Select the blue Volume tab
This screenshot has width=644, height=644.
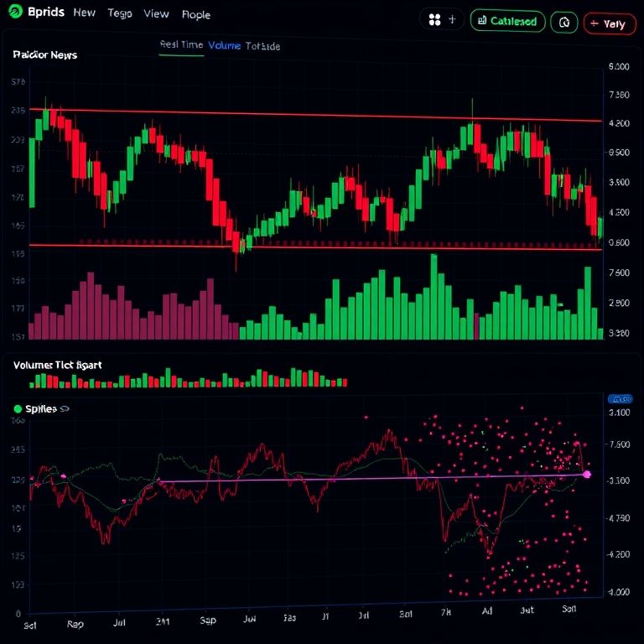(x=224, y=46)
